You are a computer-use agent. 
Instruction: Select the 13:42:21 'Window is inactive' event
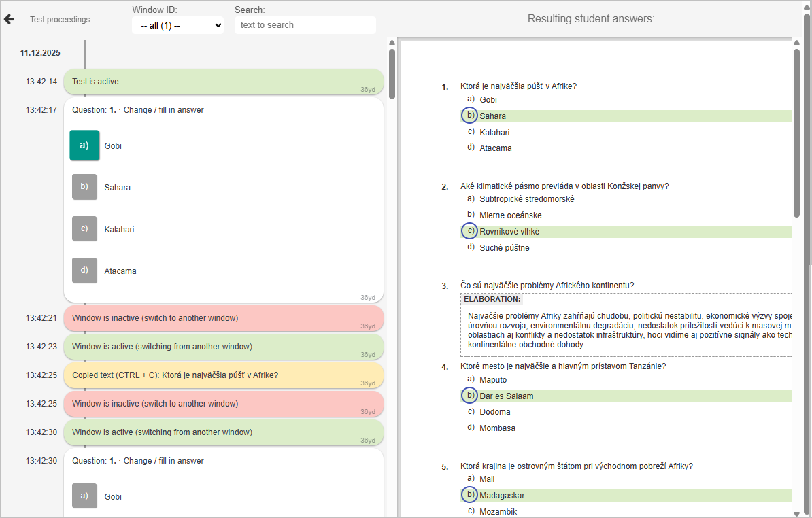223,318
